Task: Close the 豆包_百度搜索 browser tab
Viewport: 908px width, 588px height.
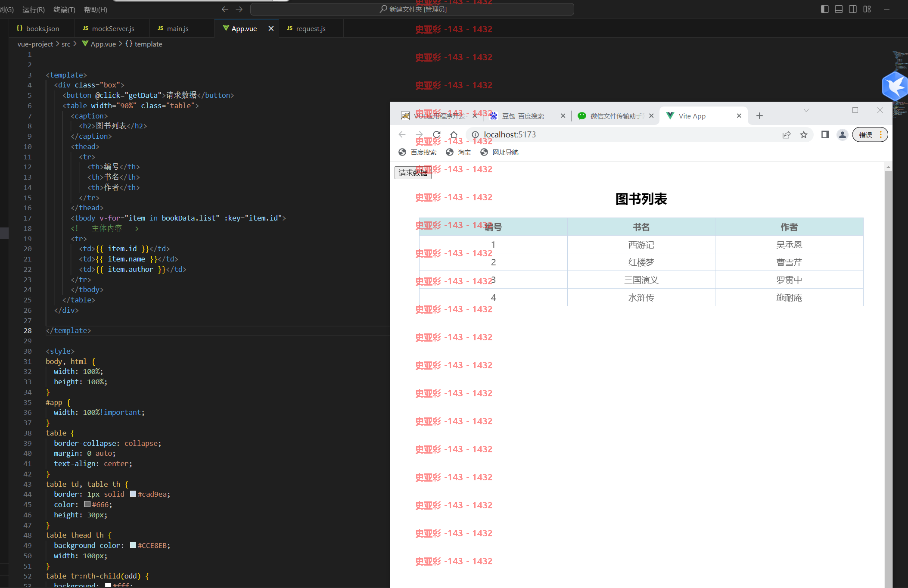Action: coord(563,116)
